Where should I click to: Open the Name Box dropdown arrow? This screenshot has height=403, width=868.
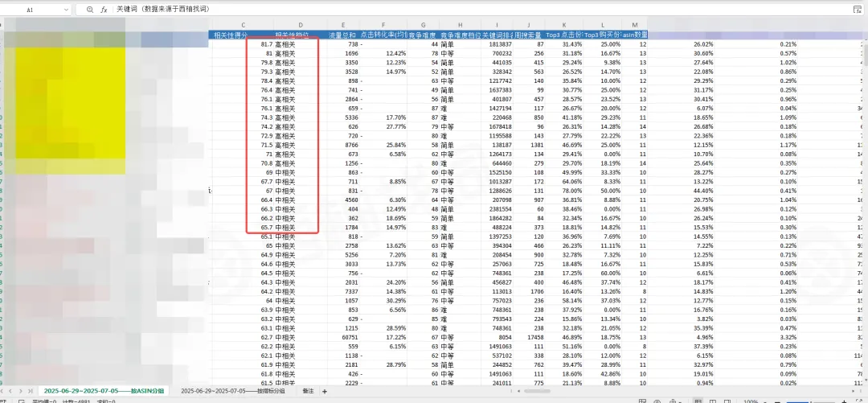65,10
